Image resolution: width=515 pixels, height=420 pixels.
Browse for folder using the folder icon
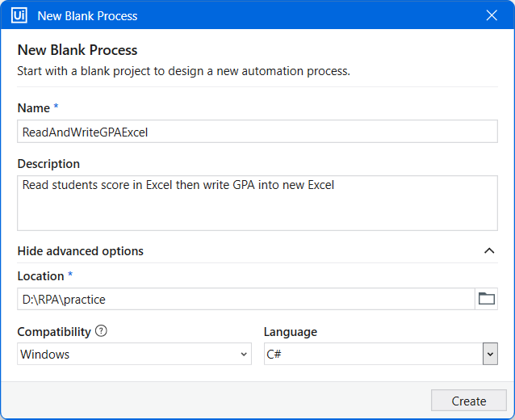click(487, 299)
